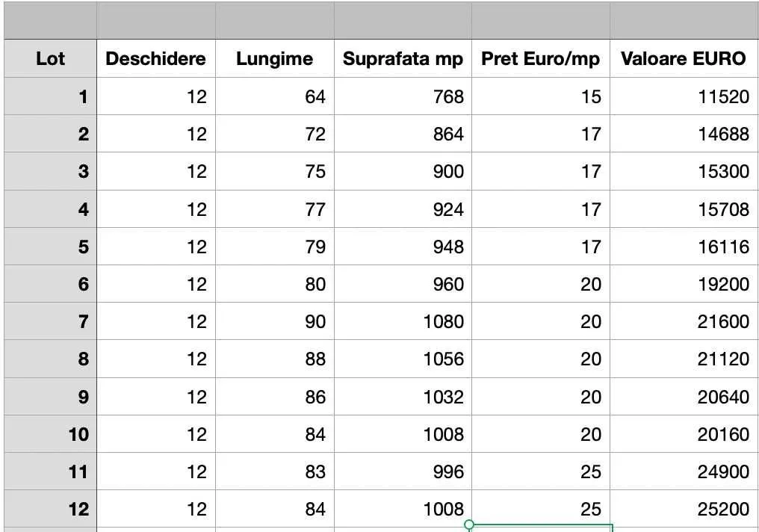Select the Lungime cell showing 88

coord(274,359)
